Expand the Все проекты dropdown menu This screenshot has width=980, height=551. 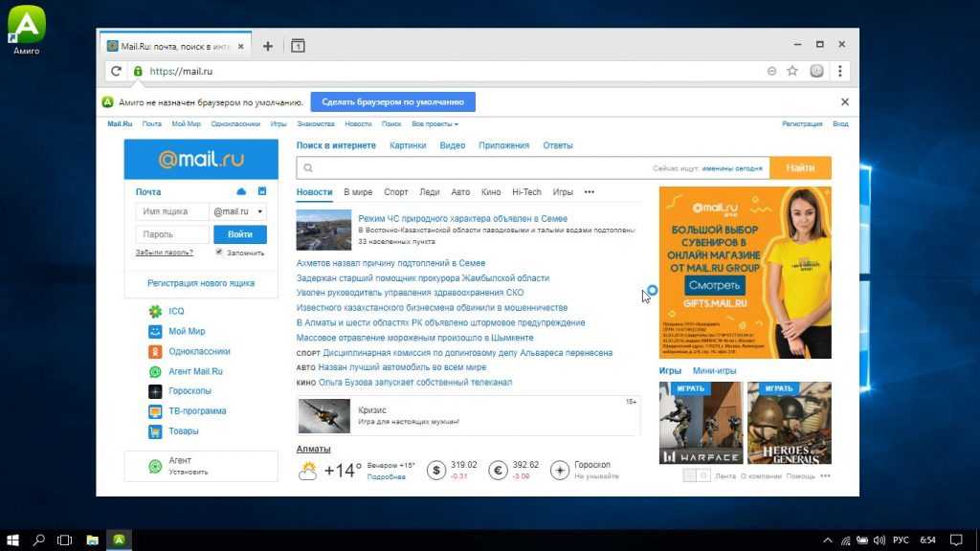click(434, 124)
